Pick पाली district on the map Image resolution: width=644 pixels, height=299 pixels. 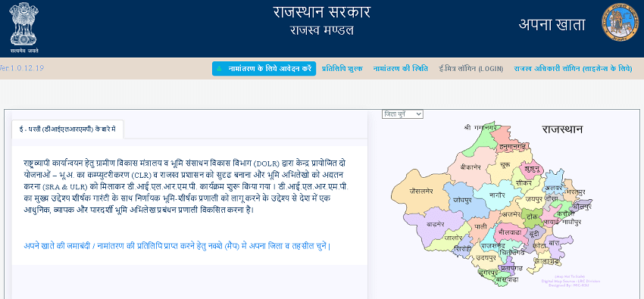tap(480, 226)
